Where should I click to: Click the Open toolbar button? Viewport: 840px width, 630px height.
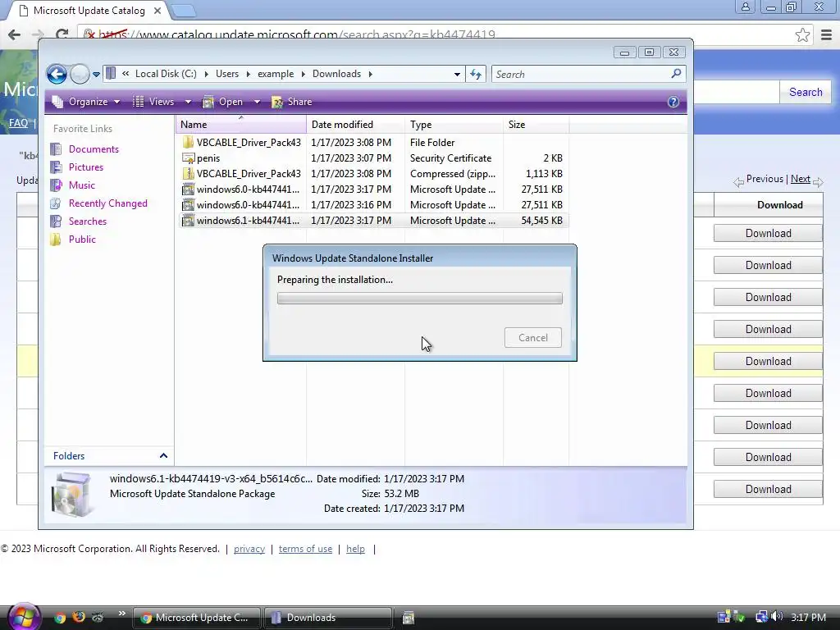[x=222, y=102]
